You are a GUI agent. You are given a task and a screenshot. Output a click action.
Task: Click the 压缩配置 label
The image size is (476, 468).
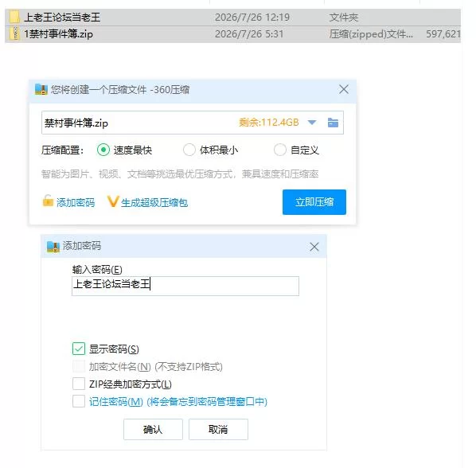tap(63, 150)
